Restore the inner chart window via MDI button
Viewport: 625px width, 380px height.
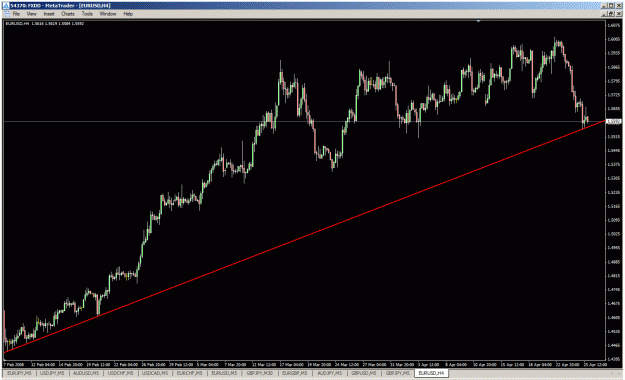(x=611, y=14)
